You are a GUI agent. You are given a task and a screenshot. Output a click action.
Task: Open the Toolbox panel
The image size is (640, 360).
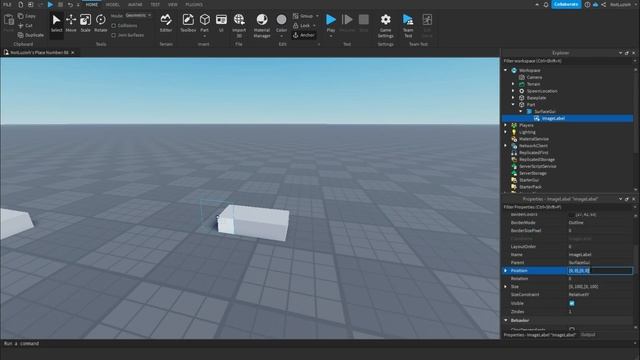tap(188, 23)
